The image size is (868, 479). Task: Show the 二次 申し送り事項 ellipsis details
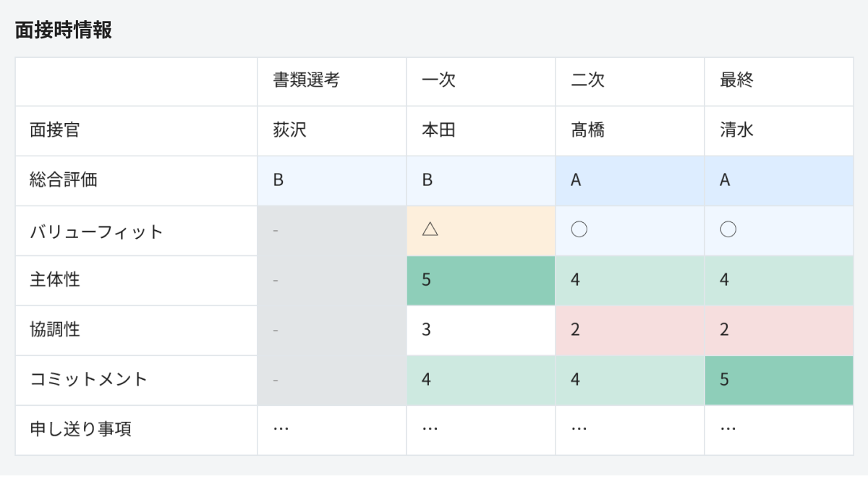coord(579,429)
